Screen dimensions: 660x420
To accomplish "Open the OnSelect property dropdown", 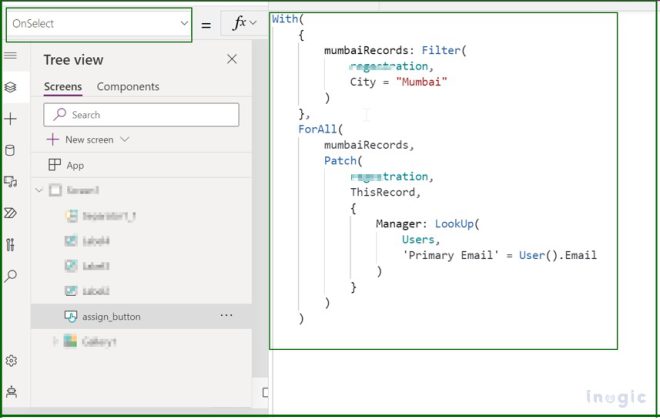I will 99,24.
